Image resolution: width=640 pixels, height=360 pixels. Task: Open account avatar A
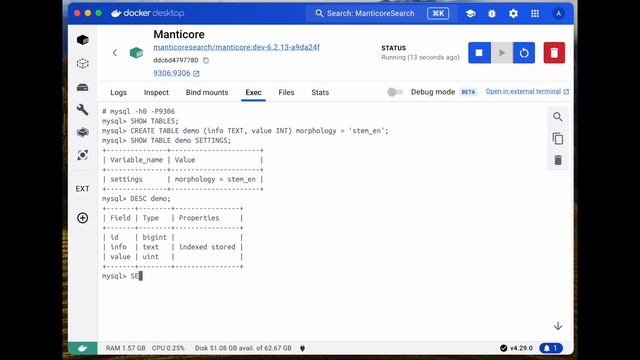point(558,13)
